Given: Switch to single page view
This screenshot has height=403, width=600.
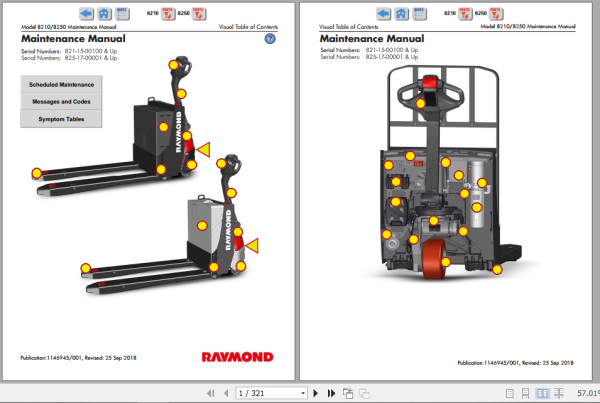Looking at the screenshot, I should coord(509,393).
